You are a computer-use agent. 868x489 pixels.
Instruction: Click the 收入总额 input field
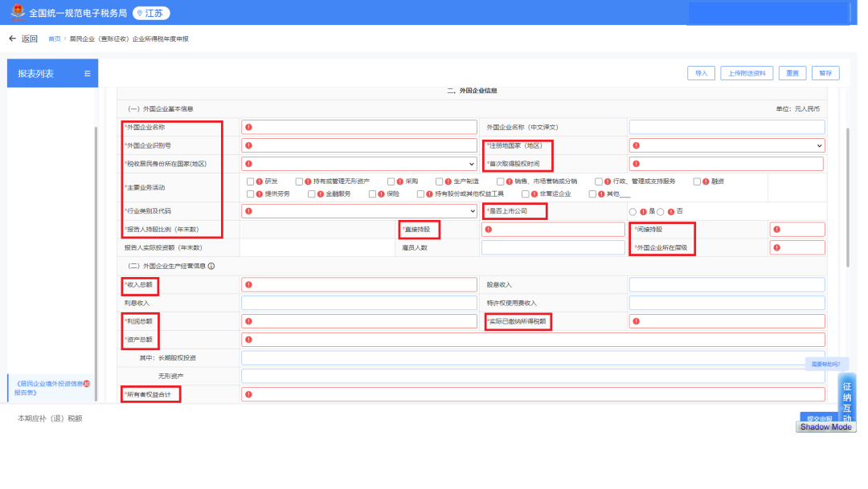[358, 285]
